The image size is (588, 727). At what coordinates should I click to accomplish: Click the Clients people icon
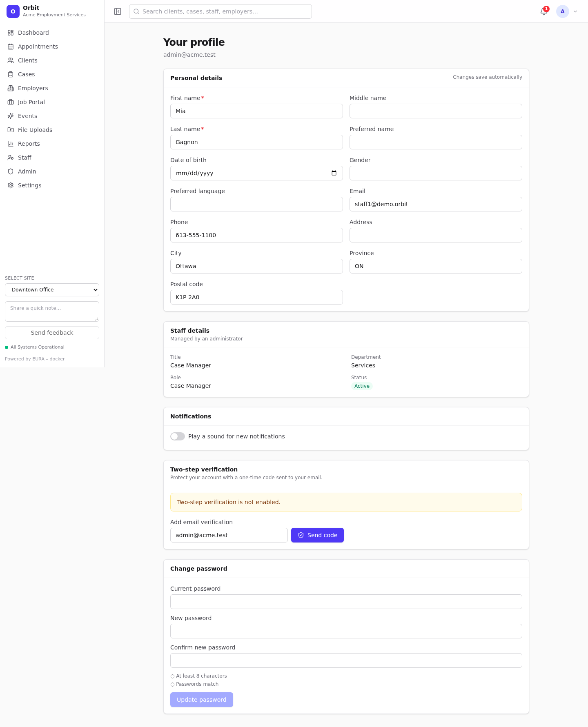tap(11, 60)
